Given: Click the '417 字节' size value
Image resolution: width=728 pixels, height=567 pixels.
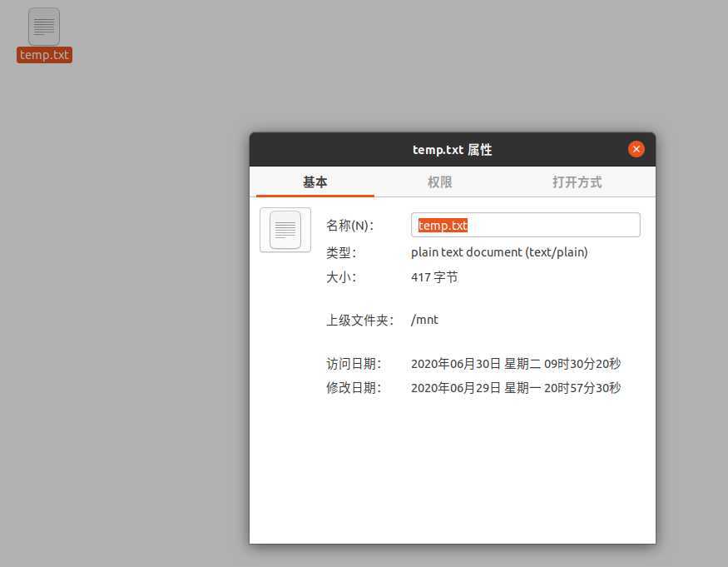Looking at the screenshot, I should [434, 277].
